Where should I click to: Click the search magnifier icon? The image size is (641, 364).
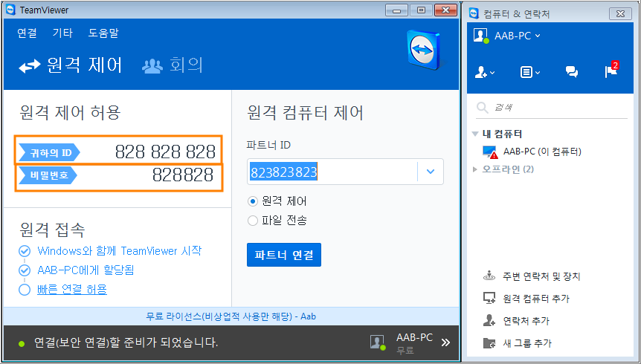(483, 108)
